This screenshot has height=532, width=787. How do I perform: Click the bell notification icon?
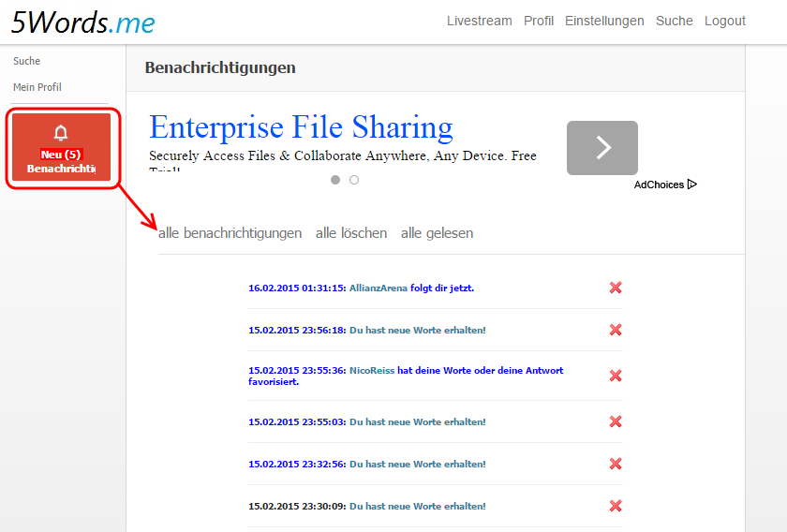61,133
